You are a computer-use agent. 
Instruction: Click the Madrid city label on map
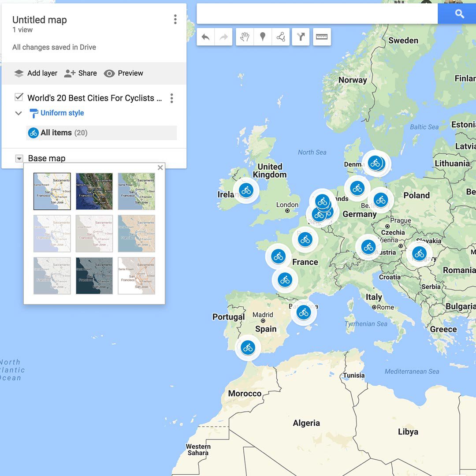(263, 315)
